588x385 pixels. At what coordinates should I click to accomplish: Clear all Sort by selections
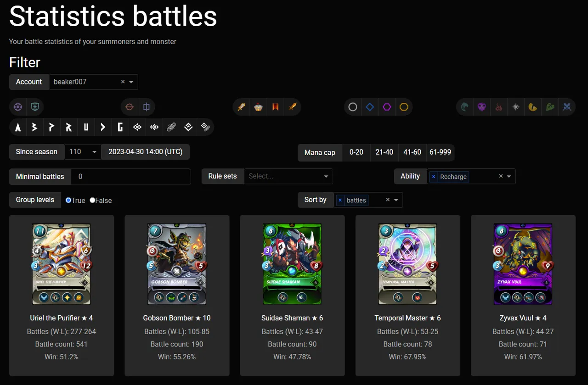(x=388, y=200)
